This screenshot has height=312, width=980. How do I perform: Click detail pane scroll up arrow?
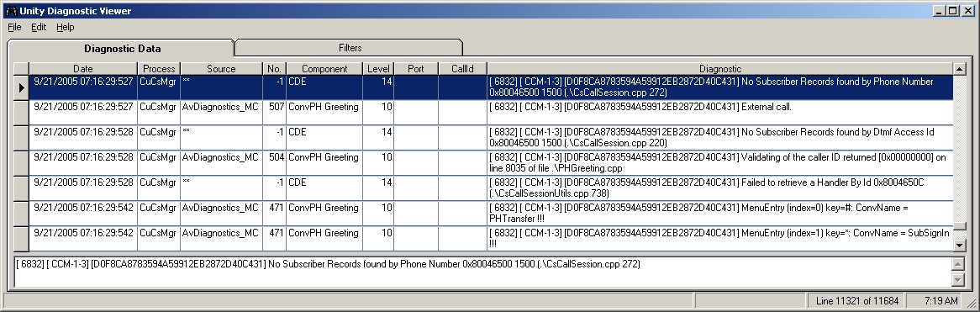pyautogui.click(x=957, y=264)
